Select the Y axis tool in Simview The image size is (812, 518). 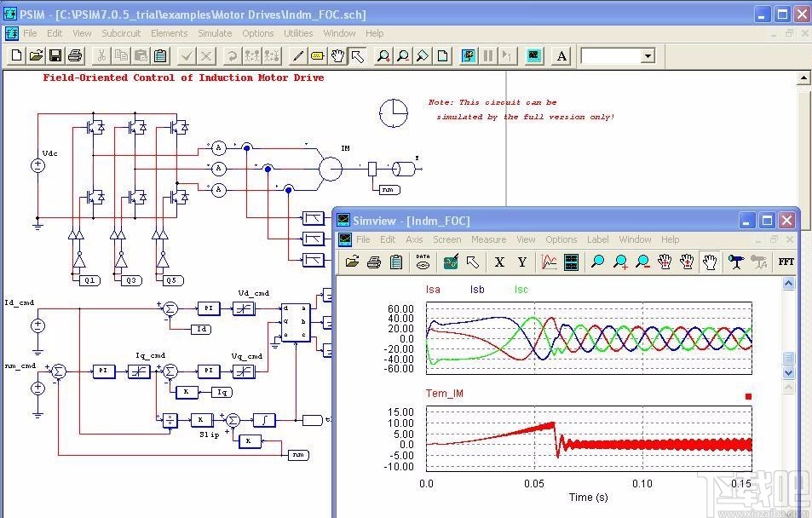coord(521,262)
